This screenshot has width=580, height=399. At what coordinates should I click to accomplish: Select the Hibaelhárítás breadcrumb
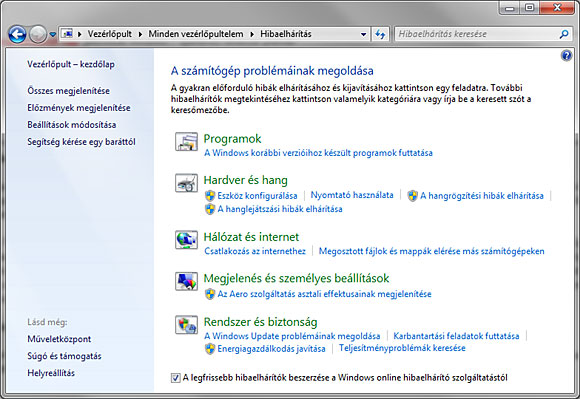point(286,34)
